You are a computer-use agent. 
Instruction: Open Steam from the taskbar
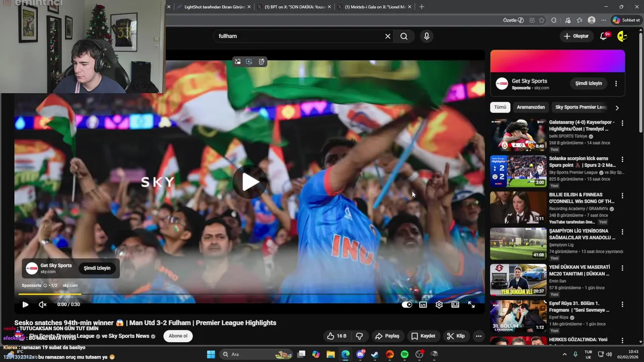click(x=375, y=354)
